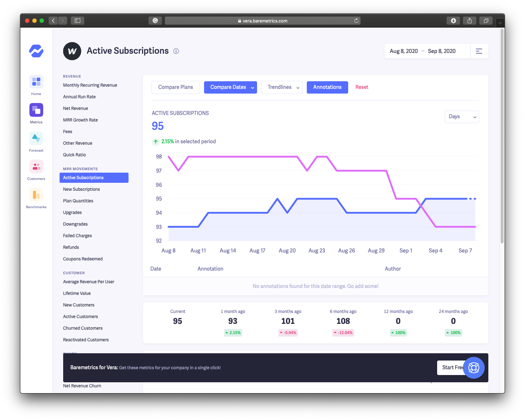
Task: Click the W company avatar
Action: pos(72,51)
